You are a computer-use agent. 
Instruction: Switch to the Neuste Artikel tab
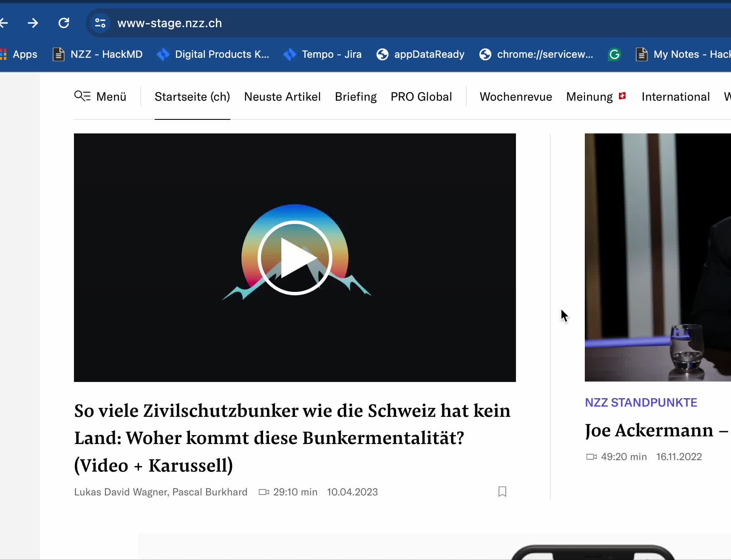pyautogui.click(x=282, y=97)
